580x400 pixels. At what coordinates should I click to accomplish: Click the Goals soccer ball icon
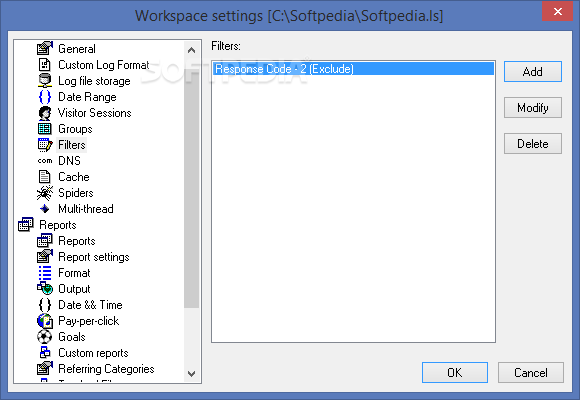(45, 337)
